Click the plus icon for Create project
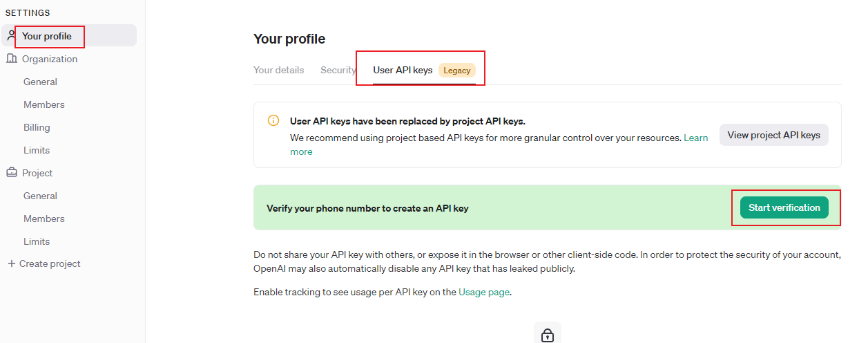The height and width of the screenshot is (343, 868). point(11,263)
